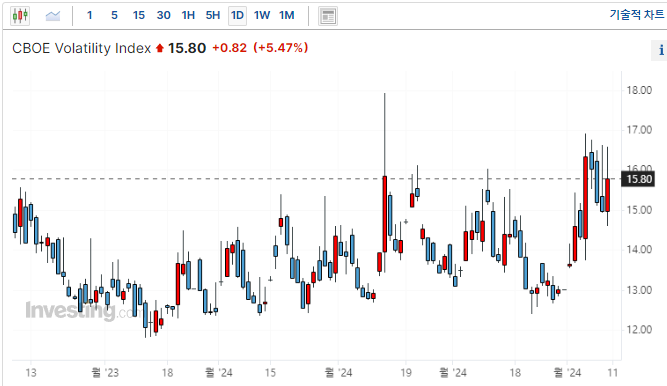This screenshot has width=667, height=386.
Task: Click the 12.00 price axis label
Action: tap(639, 330)
